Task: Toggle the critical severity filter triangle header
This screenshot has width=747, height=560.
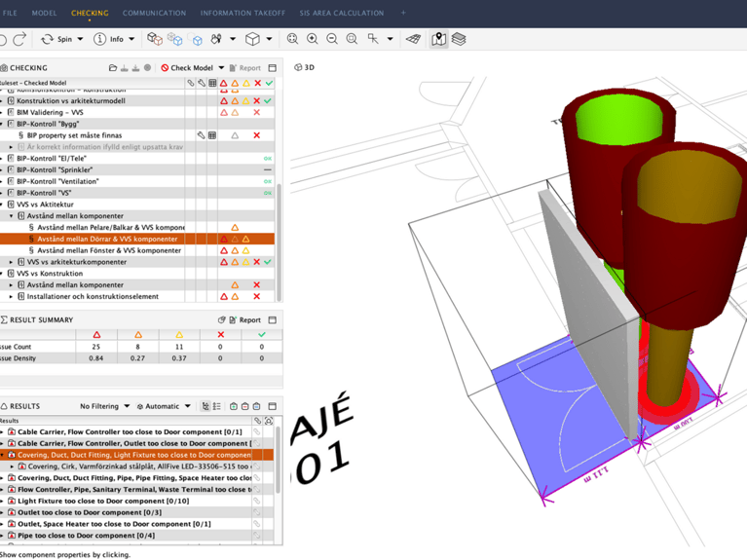Action: (x=223, y=83)
